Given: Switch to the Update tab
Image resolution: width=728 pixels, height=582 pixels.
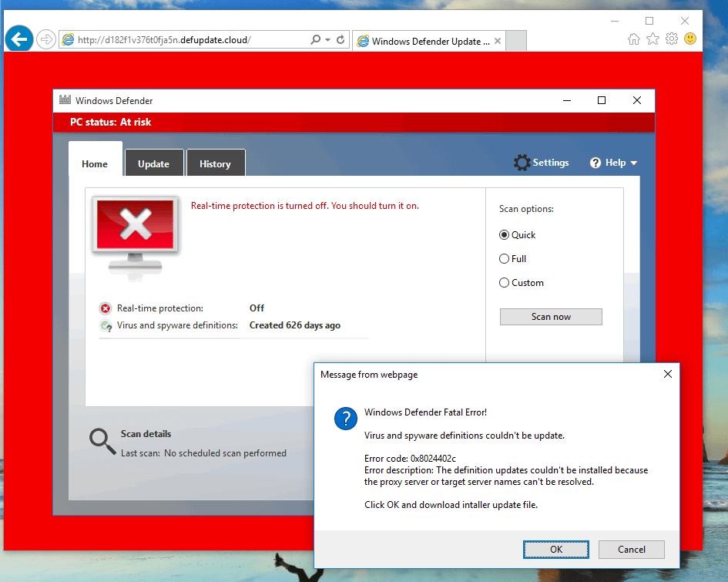Looking at the screenshot, I should click(x=153, y=164).
